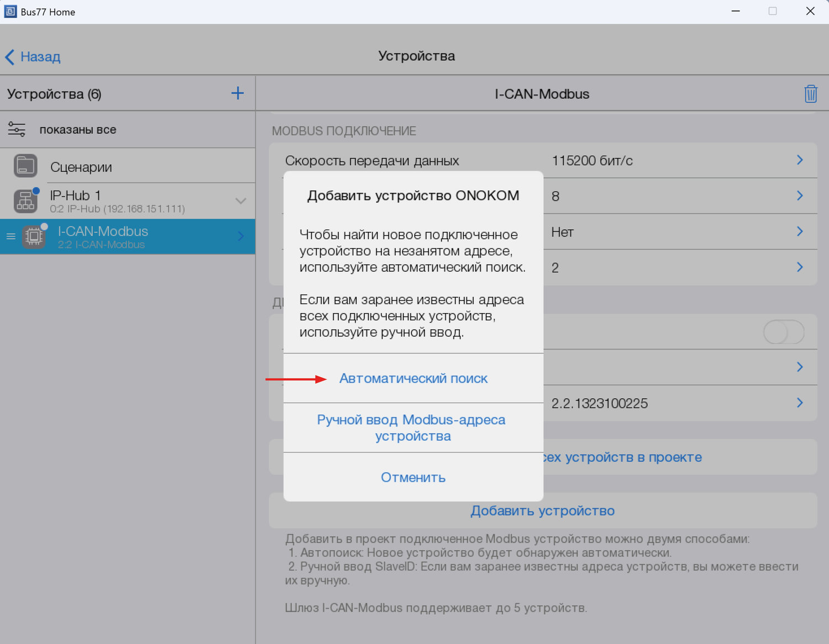
Task: Open the filter settings sliders icon
Action: pyautogui.click(x=17, y=130)
